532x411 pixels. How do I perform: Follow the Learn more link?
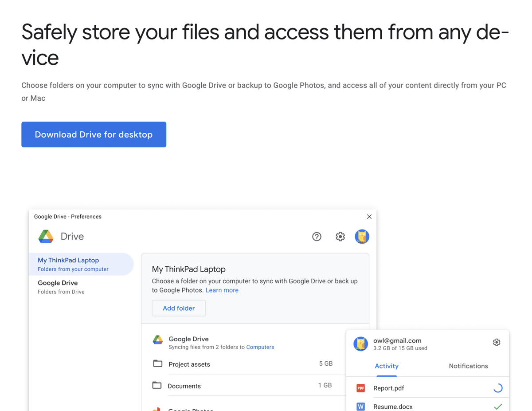coord(222,290)
